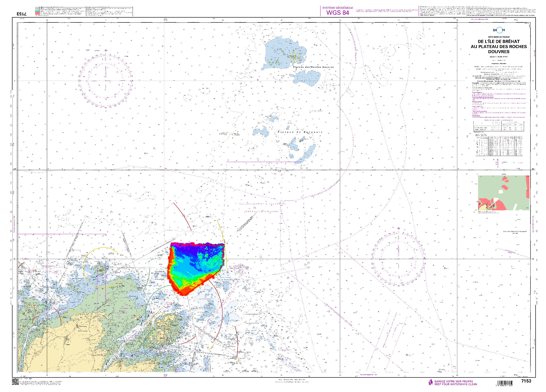Click the yellow circle on Roches Douvres plateau

click(x=295, y=57)
